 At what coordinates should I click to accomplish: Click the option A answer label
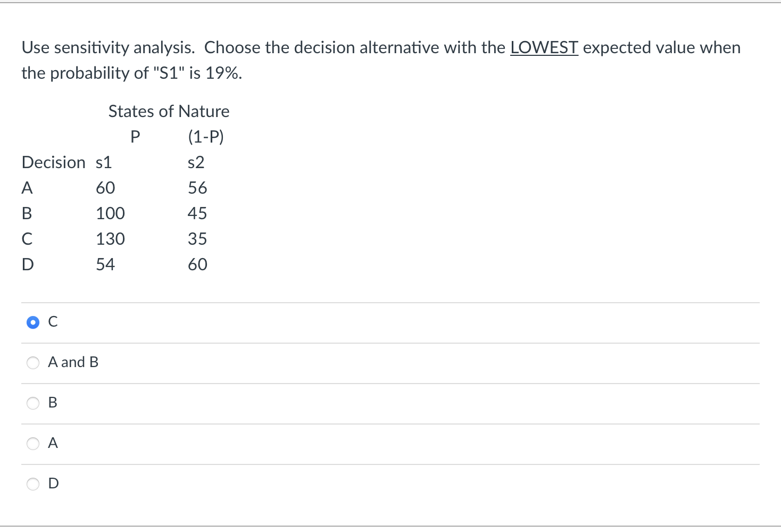52,443
